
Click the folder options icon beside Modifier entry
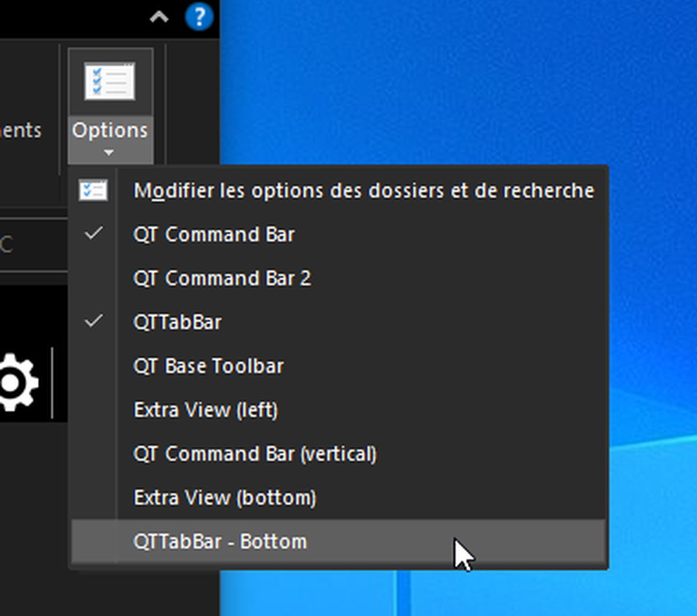[x=92, y=190]
